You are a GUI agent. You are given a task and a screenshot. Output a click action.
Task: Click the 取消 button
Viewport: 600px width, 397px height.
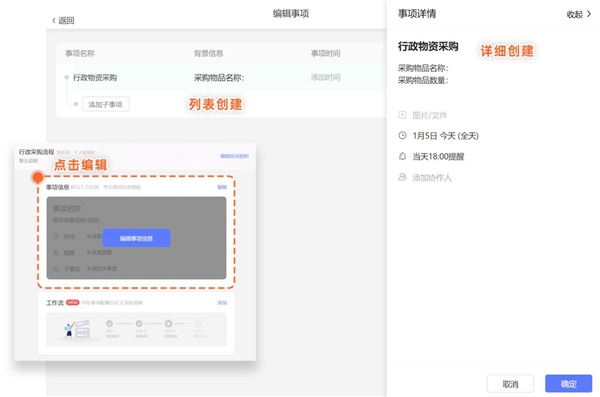[510, 384]
